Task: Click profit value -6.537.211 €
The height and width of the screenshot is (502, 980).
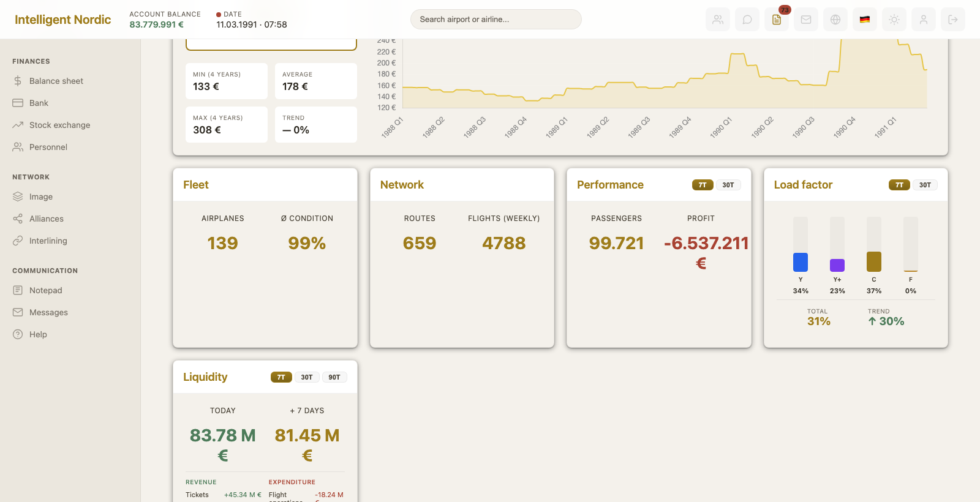Action: (x=706, y=253)
